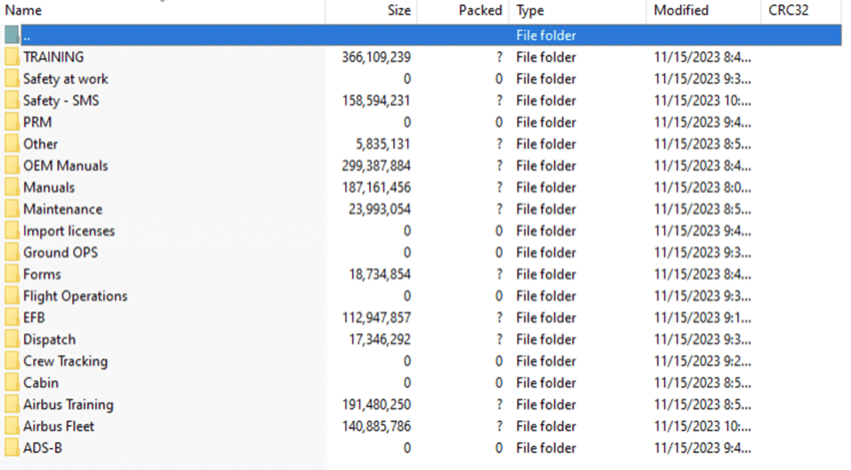The width and height of the screenshot is (851, 470).
Task: Click the ADS-B folder icon
Action: point(12,448)
